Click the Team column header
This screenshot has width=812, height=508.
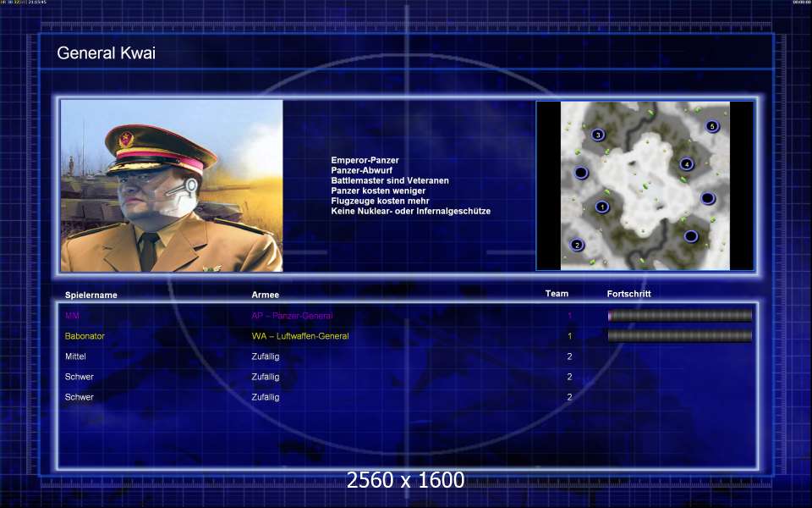557,294
